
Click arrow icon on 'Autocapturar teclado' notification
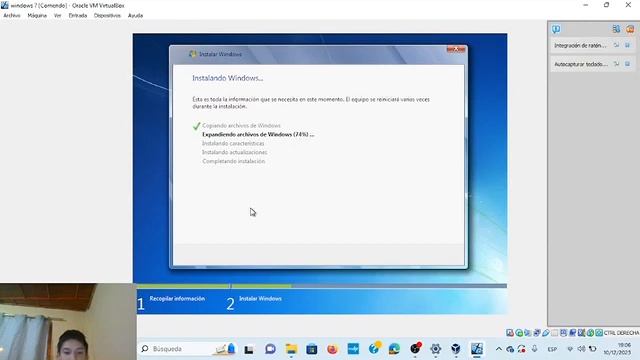(x=616, y=64)
